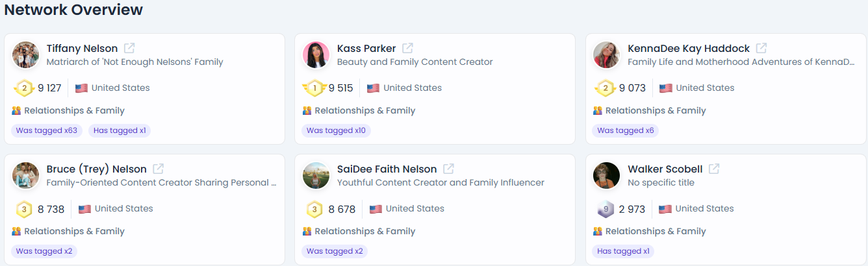Open Bruce (Trey) Nelson's external link icon

point(158,169)
